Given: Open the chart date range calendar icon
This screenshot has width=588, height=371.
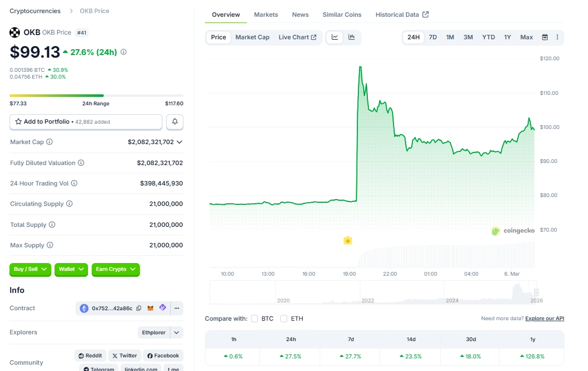Looking at the screenshot, I should [544, 37].
